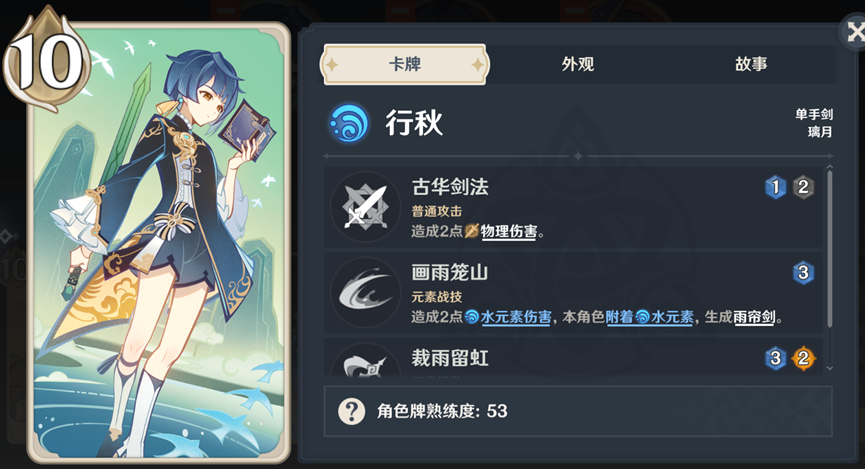865x469 pixels.
Task: Click the blue hydro dice cost 1
Action: [775, 188]
